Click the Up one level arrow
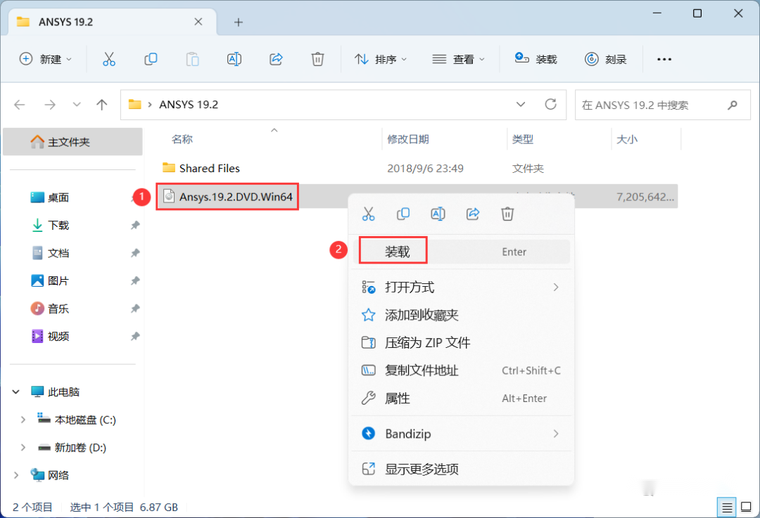This screenshot has height=518, width=760. pyautogui.click(x=102, y=105)
